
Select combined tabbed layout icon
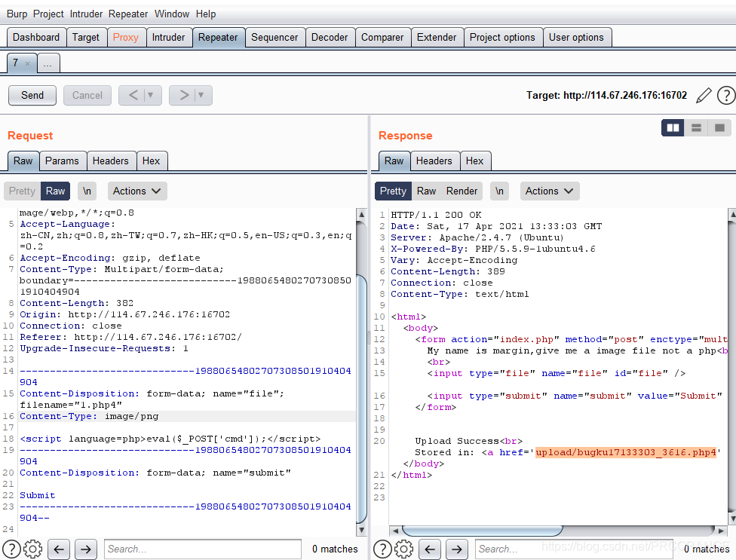pyautogui.click(x=719, y=127)
